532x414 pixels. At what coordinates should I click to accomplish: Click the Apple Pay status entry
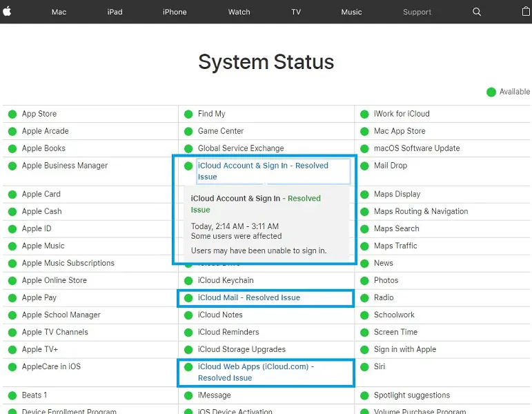click(x=39, y=297)
